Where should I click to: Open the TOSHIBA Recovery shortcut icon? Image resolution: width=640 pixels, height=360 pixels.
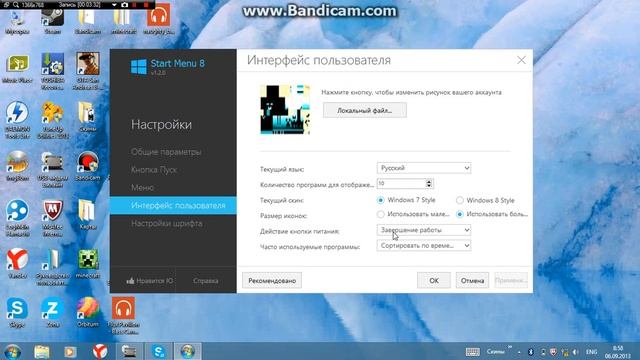pyautogui.click(x=53, y=70)
